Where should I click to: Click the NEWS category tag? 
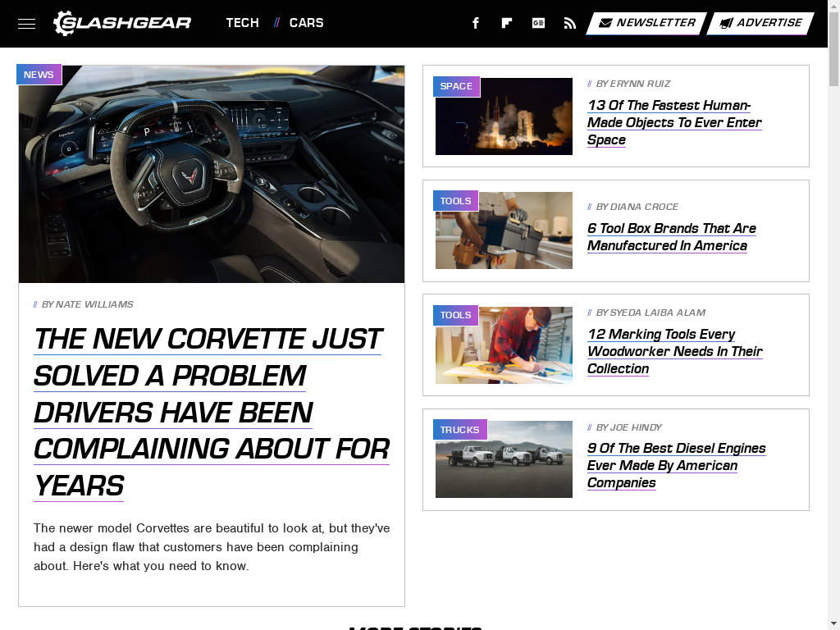pos(39,75)
